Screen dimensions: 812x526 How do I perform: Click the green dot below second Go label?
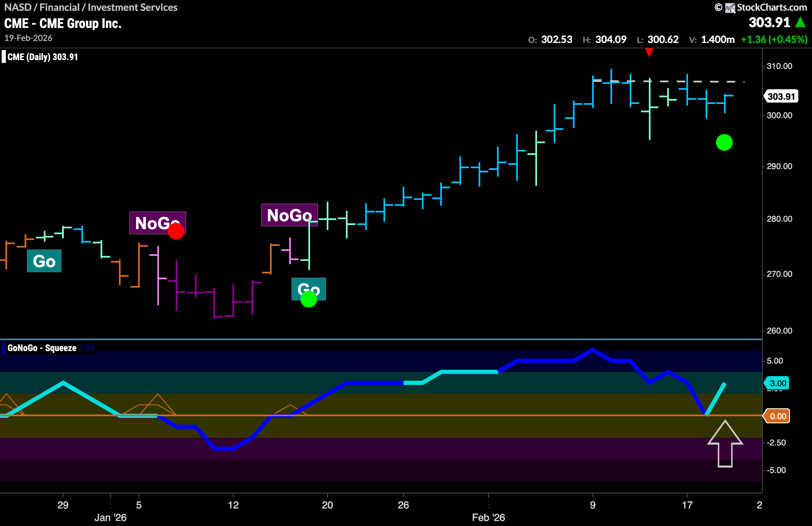coord(309,299)
